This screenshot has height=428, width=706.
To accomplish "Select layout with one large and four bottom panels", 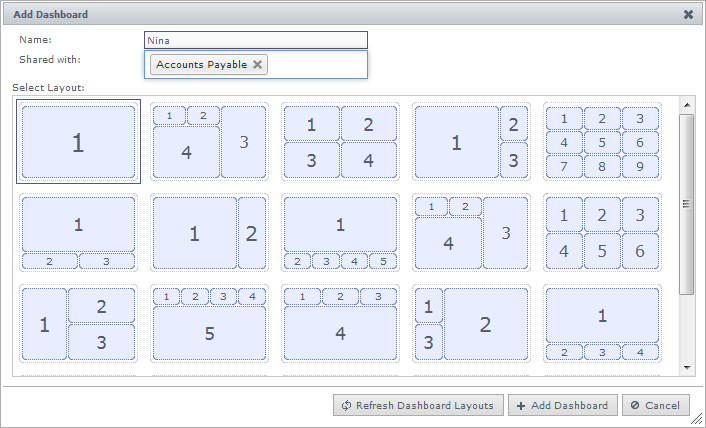I will click(x=340, y=233).
